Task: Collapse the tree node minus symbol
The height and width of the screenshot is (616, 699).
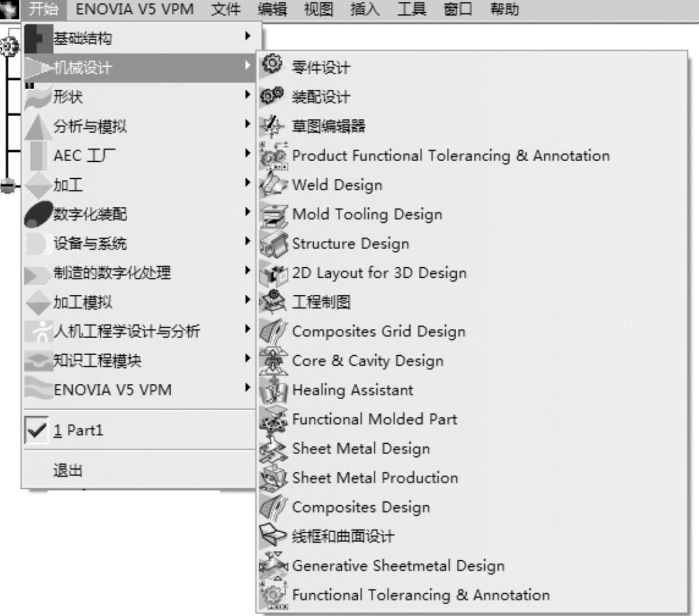Action: pyautogui.click(x=8, y=185)
